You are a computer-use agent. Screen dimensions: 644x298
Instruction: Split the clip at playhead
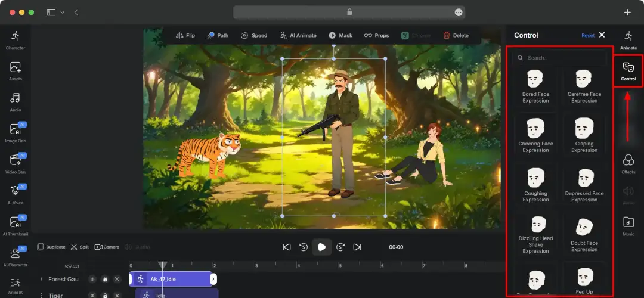(x=80, y=247)
